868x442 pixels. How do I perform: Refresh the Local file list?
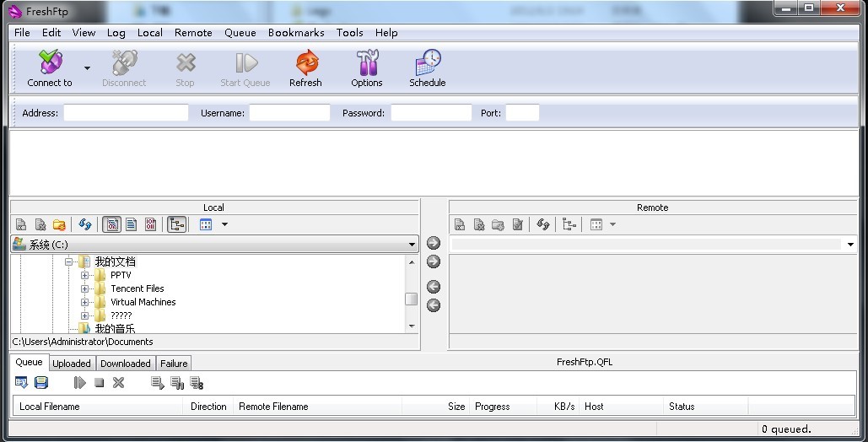click(x=84, y=224)
